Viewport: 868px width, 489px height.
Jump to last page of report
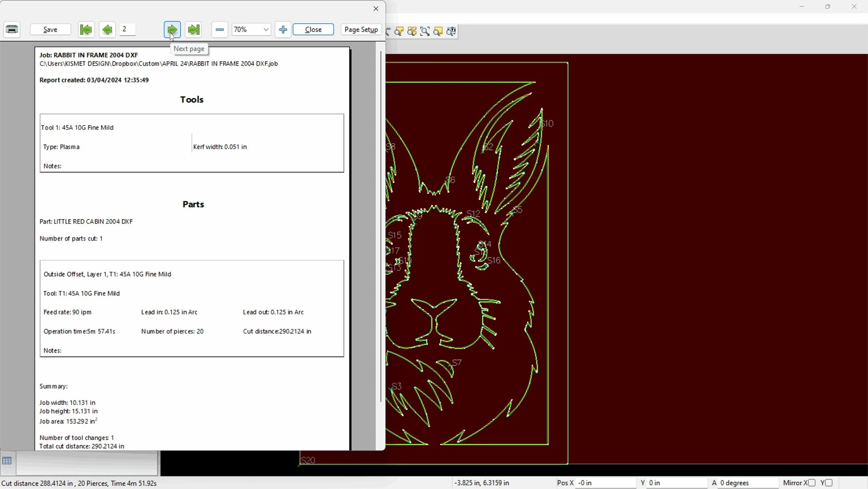(194, 30)
